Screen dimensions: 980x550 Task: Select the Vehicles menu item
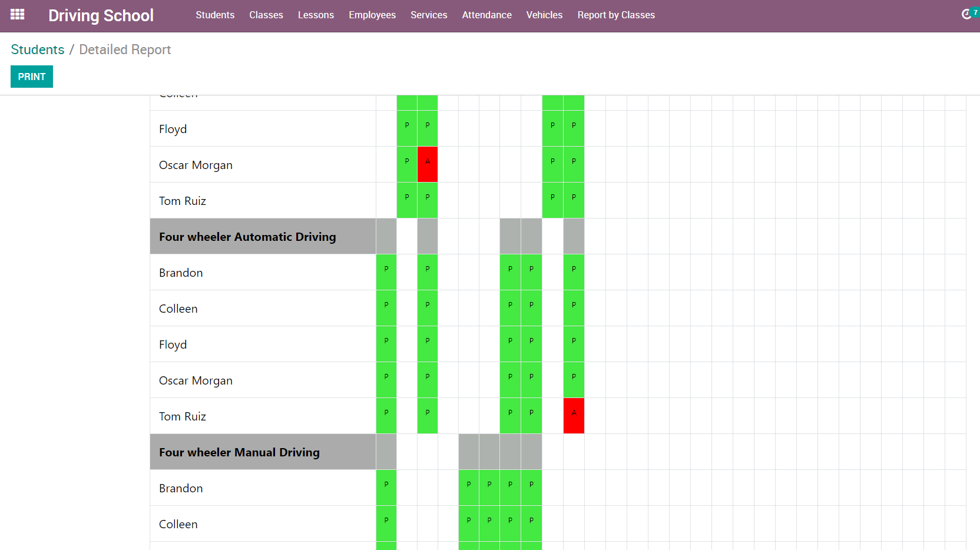click(x=544, y=15)
